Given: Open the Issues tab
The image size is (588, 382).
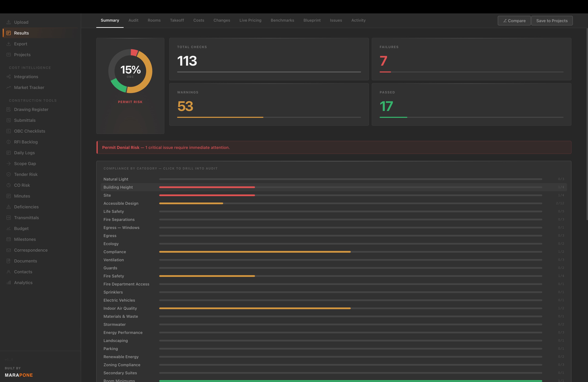Looking at the screenshot, I should (x=336, y=20).
